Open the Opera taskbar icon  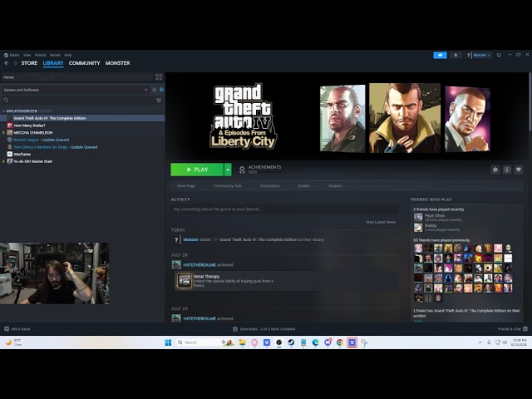(x=254, y=342)
